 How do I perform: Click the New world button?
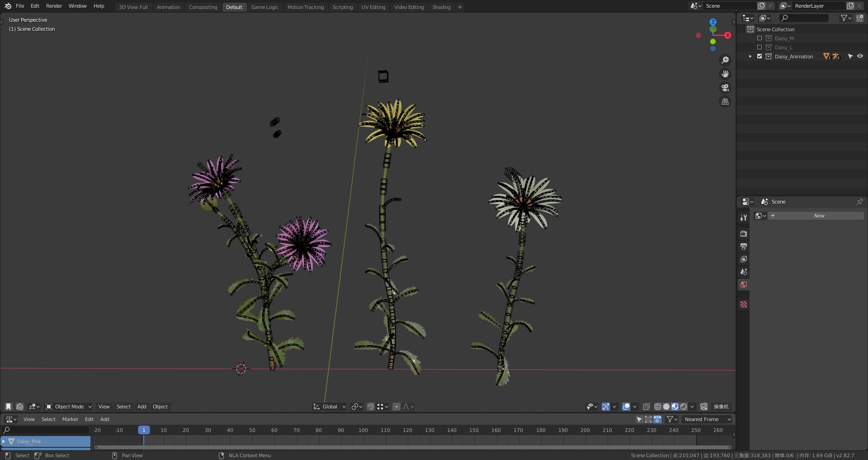point(819,216)
